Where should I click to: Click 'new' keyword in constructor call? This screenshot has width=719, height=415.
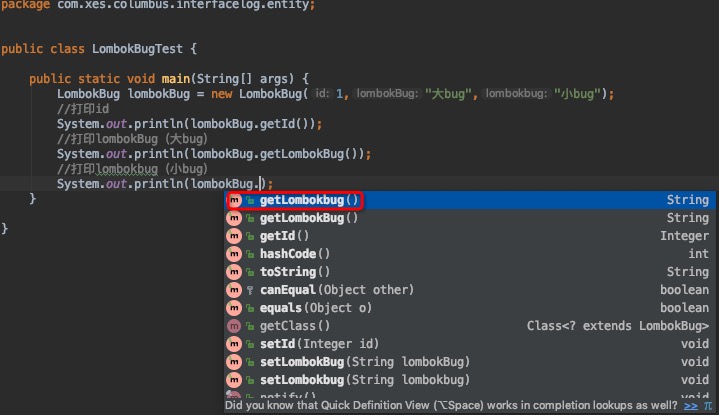pyautogui.click(x=221, y=94)
